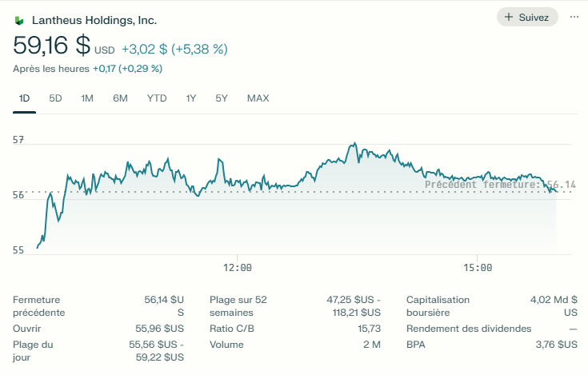Screen dimensions: 588x375
Task: Click the 12:00 time axis label
Action: [238, 267]
